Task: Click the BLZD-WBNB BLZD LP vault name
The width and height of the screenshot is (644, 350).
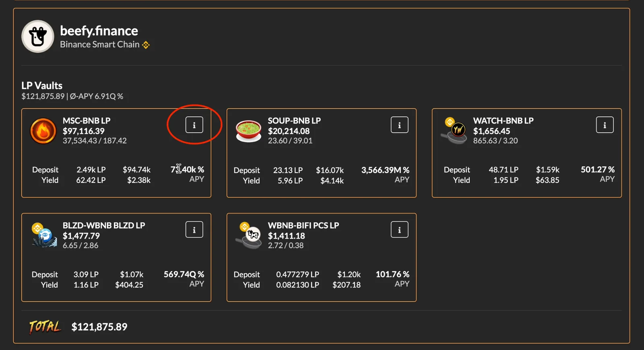Action: pos(104,225)
